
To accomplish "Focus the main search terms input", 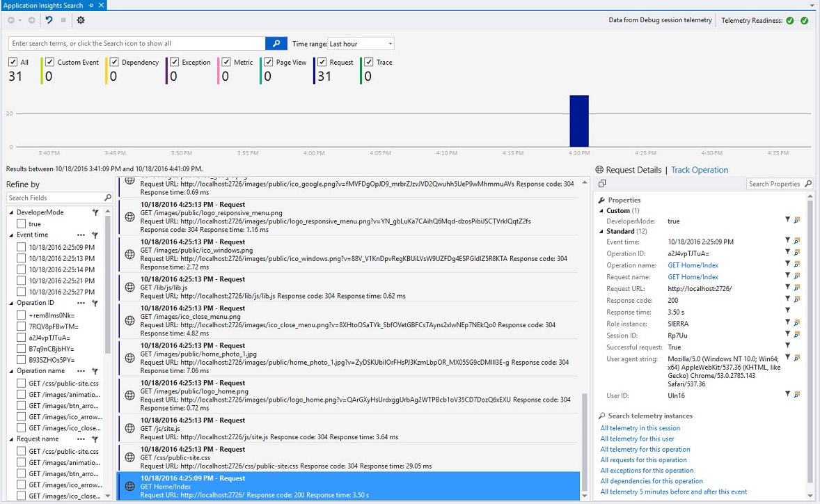I will pos(137,43).
